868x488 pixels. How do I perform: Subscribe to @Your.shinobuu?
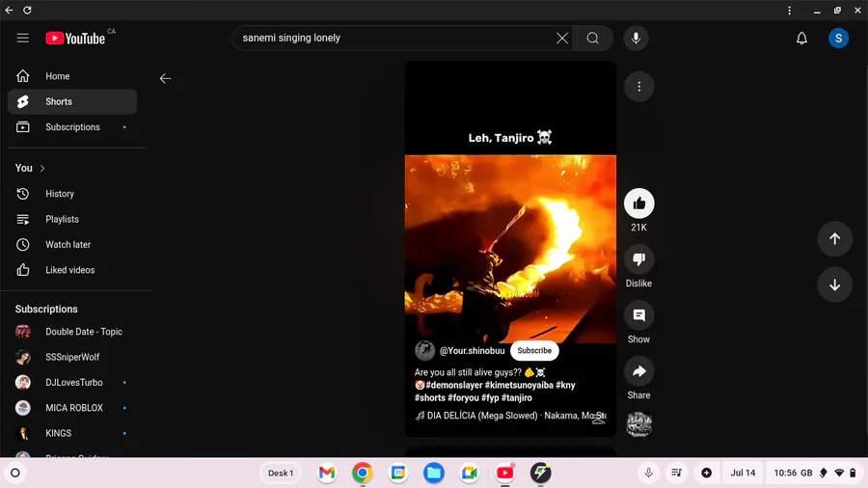pyautogui.click(x=534, y=351)
